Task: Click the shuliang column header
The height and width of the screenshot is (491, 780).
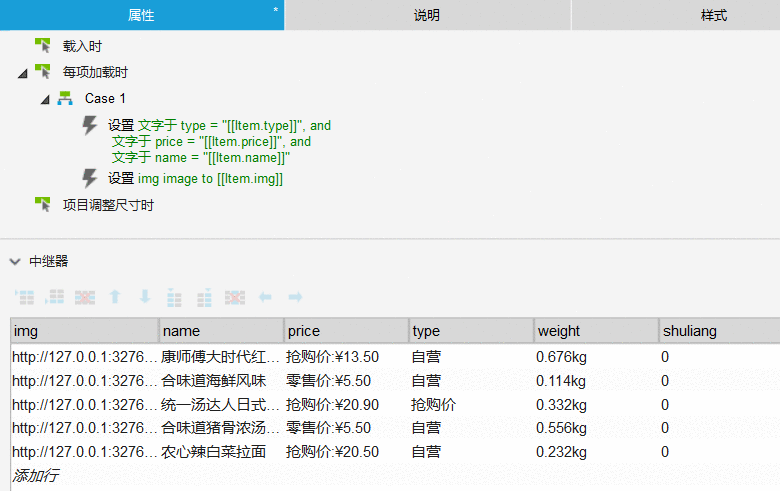Action: 720,331
